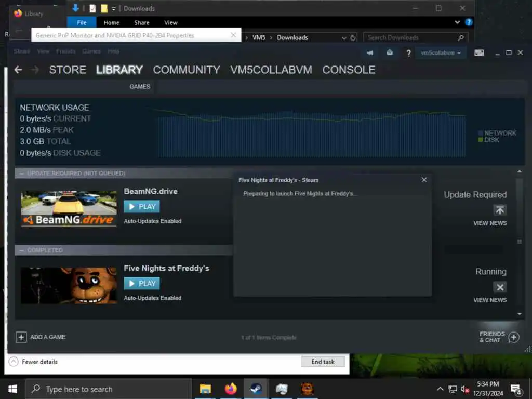Open the Steam View menu

point(43,51)
